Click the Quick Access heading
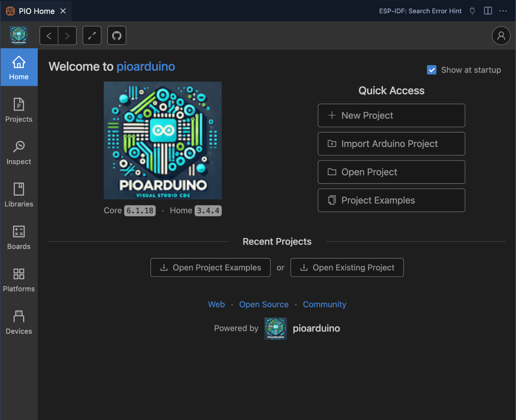Viewport: 516px width, 420px height. click(x=391, y=91)
